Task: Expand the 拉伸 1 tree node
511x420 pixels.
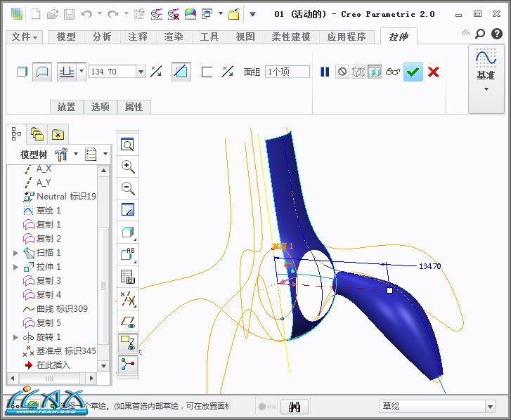Action: (x=15, y=267)
